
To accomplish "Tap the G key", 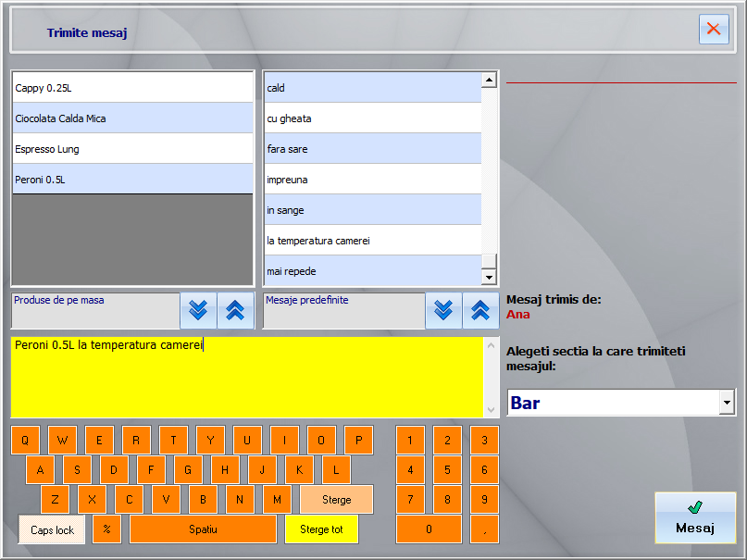I will click(188, 470).
